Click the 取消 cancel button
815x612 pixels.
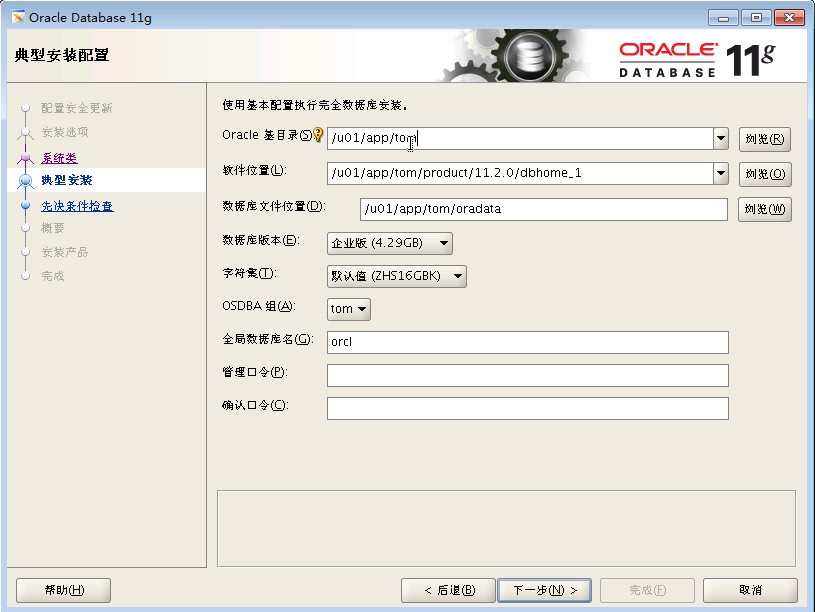point(750,590)
